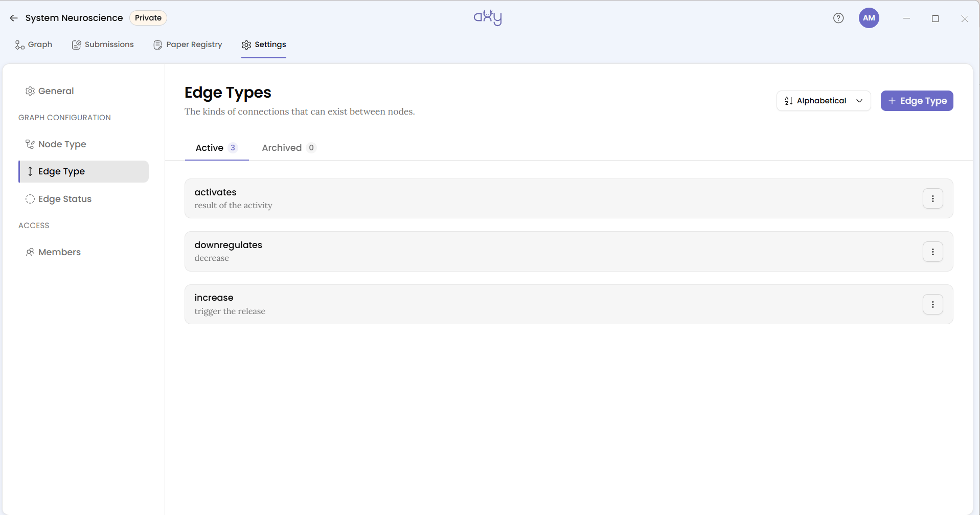Select the downregulates edge type name
Viewport: 980px width, 515px height.
228,245
